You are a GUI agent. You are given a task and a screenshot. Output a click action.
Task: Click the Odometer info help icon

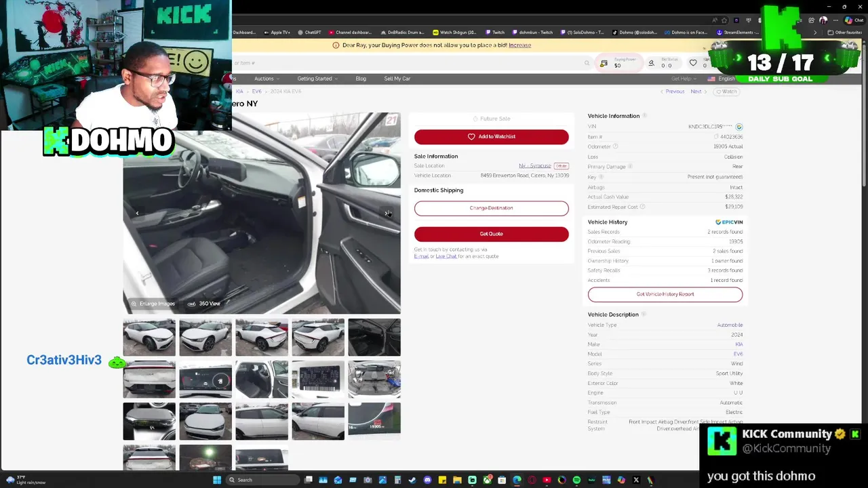[x=615, y=146]
